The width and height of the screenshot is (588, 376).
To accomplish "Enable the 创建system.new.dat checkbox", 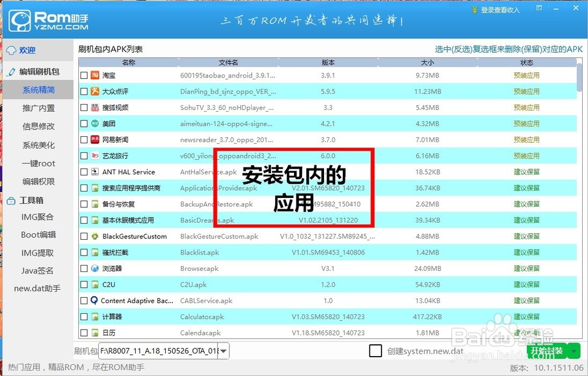I will (375, 351).
